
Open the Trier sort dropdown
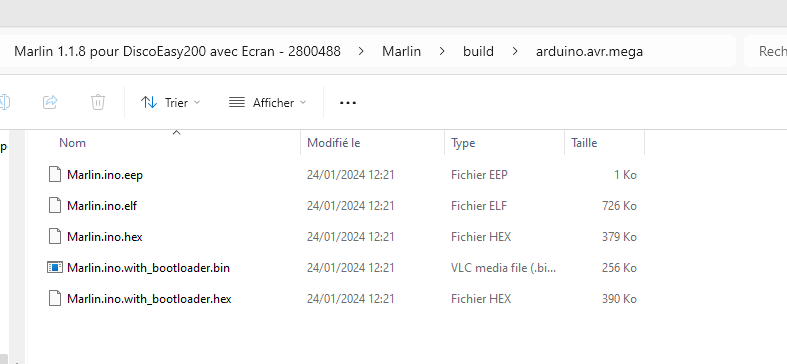[x=170, y=102]
